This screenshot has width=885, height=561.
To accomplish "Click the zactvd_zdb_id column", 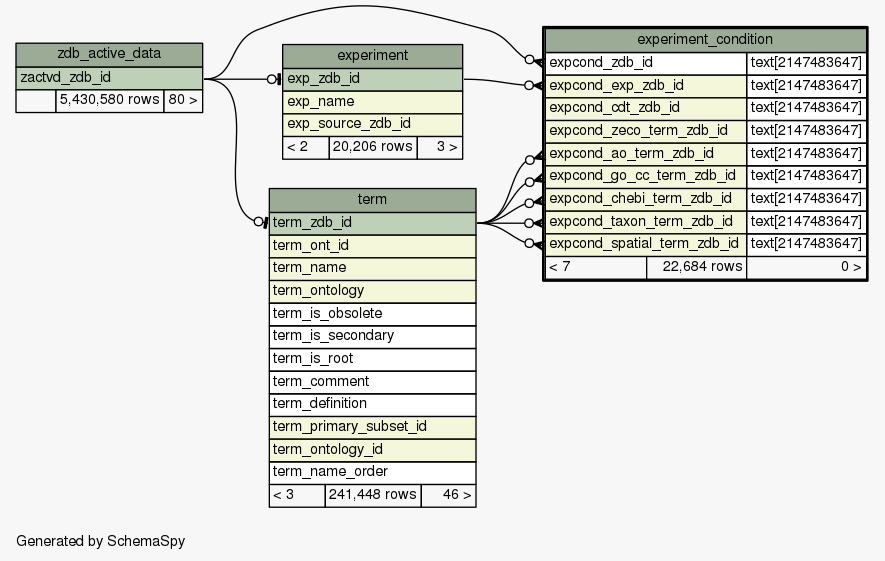I will 109,77.
